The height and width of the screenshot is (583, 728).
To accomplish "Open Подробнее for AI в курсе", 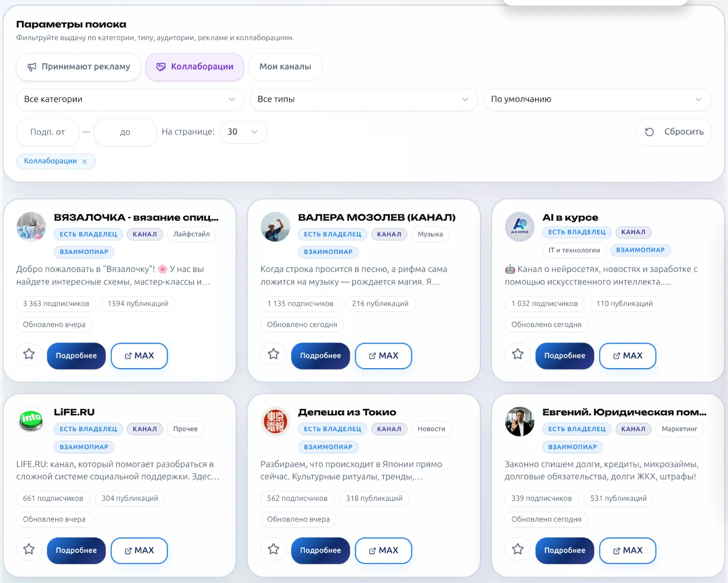I will coord(565,356).
